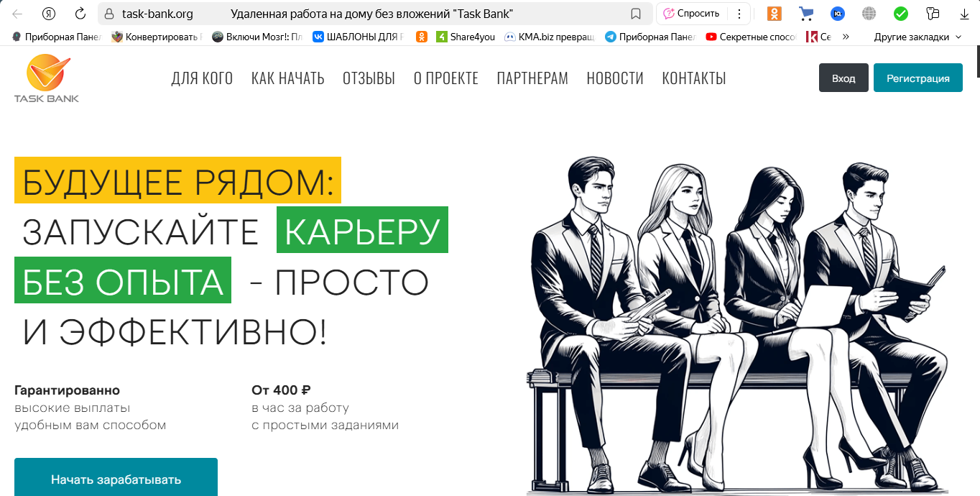Click the green checkmark extension icon
The image size is (980, 496).
click(900, 14)
